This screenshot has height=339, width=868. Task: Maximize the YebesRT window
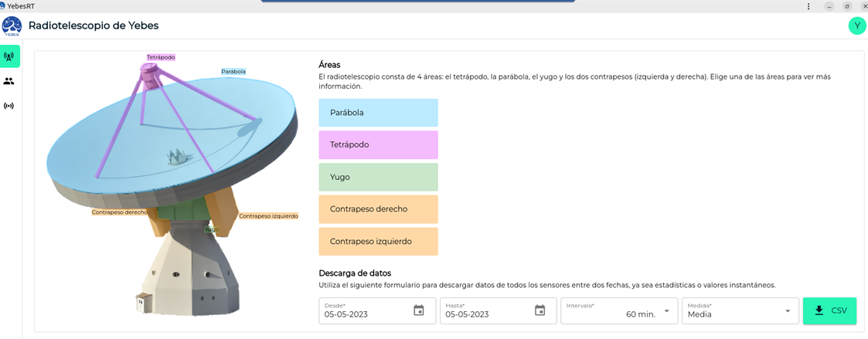click(847, 6)
